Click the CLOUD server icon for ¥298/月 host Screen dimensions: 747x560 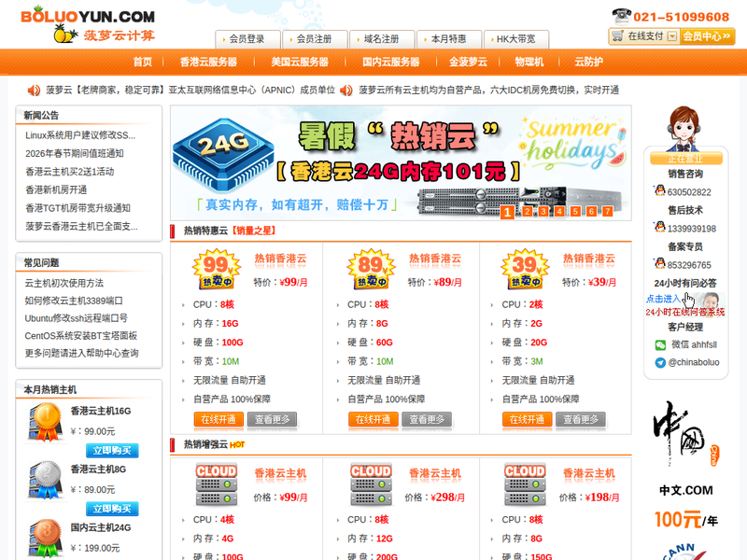[x=371, y=484]
